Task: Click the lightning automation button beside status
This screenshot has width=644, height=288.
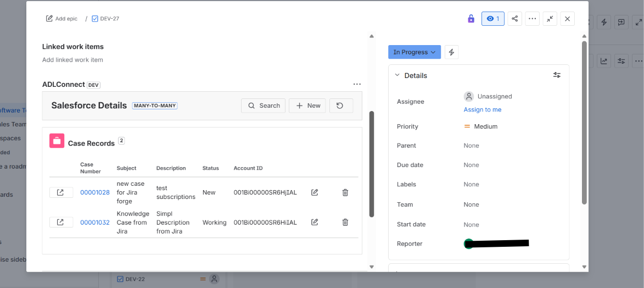Action: (451, 52)
